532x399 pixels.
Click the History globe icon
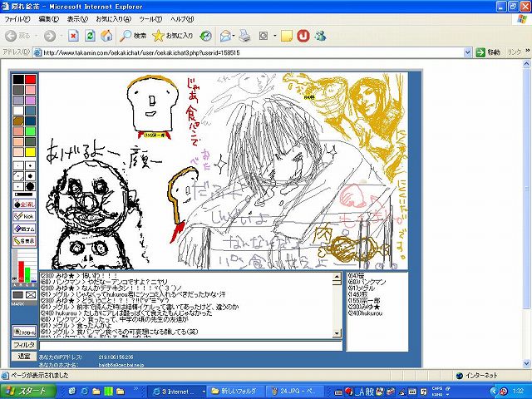click(205, 36)
